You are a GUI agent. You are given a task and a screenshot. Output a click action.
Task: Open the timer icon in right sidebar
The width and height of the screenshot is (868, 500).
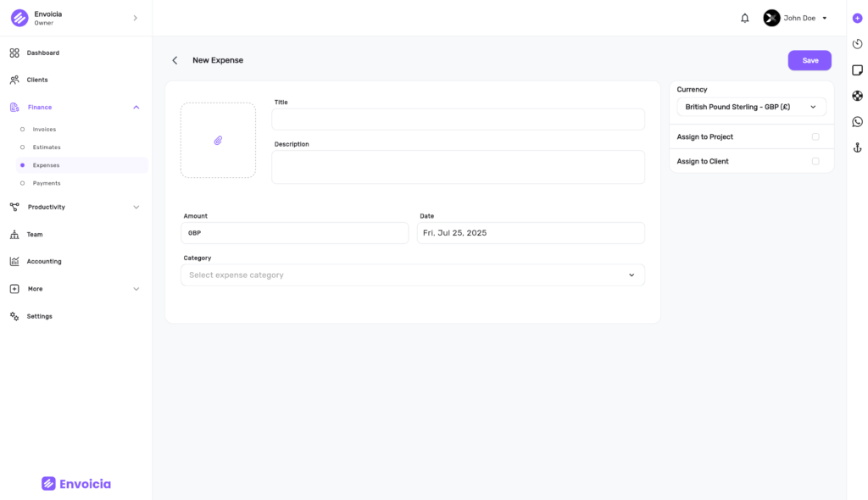pyautogui.click(x=857, y=44)
